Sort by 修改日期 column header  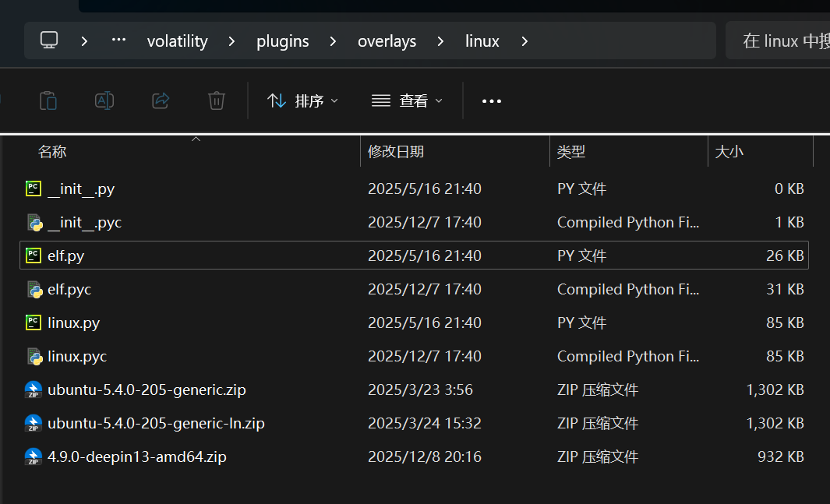tap(396, 152)
